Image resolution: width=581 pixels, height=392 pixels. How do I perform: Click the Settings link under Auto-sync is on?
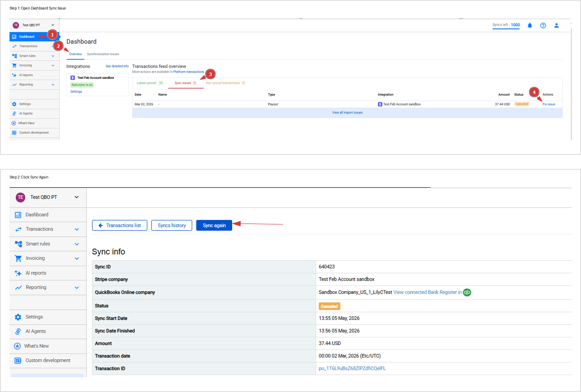[x=76, y=92]
